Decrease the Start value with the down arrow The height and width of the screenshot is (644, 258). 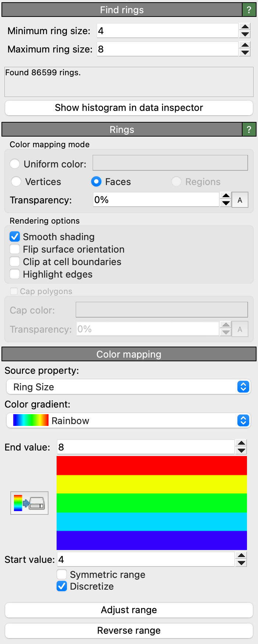pyautogui.click(x=241, y=564)
